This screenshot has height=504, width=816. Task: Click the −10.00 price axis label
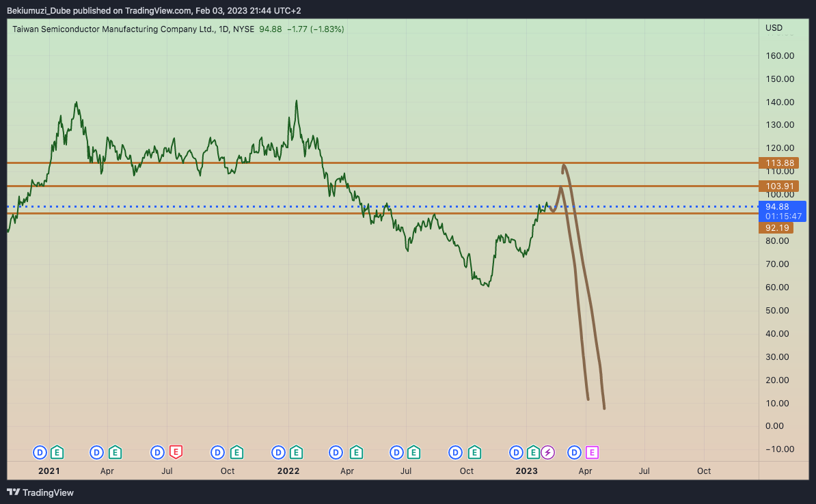pos(780,449)
